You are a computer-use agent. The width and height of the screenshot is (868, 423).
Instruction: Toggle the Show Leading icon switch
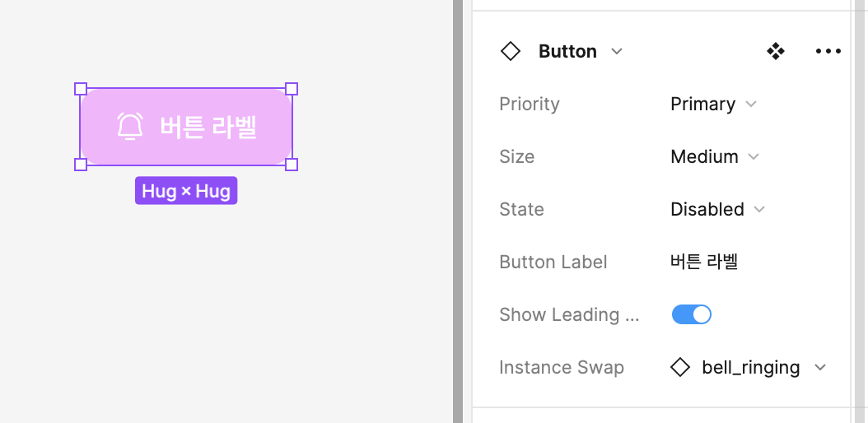692,314
